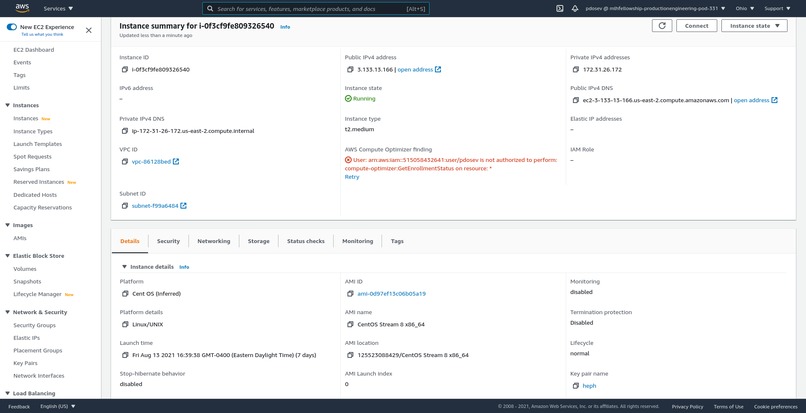Open Spot Requests in sidebar

pyautogui.click(x=32, y=157)
